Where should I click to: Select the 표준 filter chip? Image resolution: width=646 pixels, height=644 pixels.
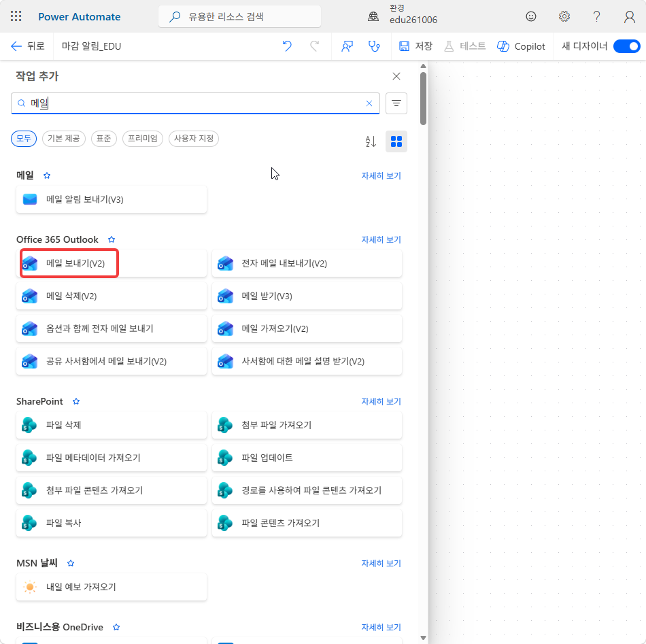coord(104,139)
